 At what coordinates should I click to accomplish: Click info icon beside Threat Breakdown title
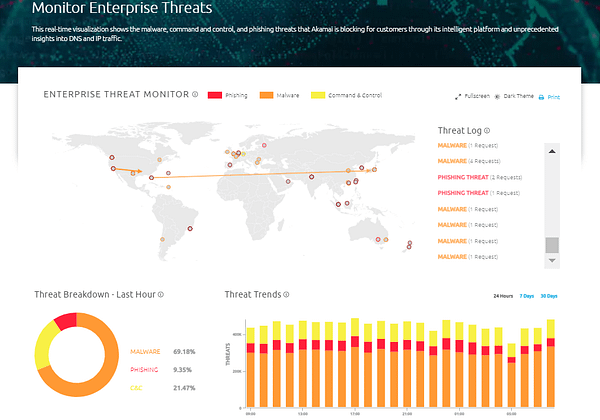pos(161,295)
